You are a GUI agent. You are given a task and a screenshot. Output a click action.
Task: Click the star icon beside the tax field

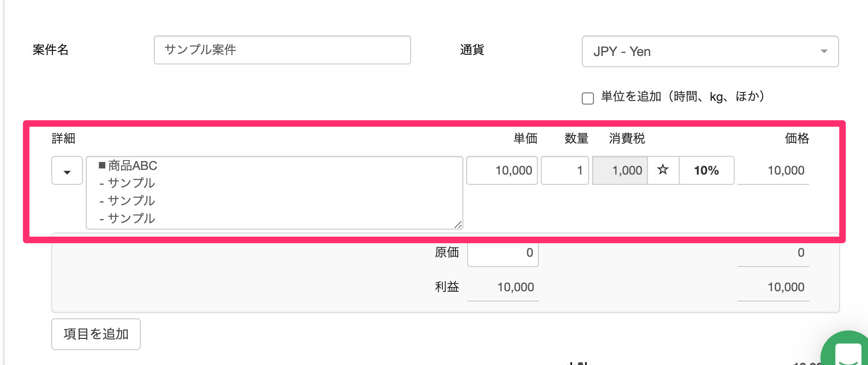pyautogui.click(x=662, y=170)
